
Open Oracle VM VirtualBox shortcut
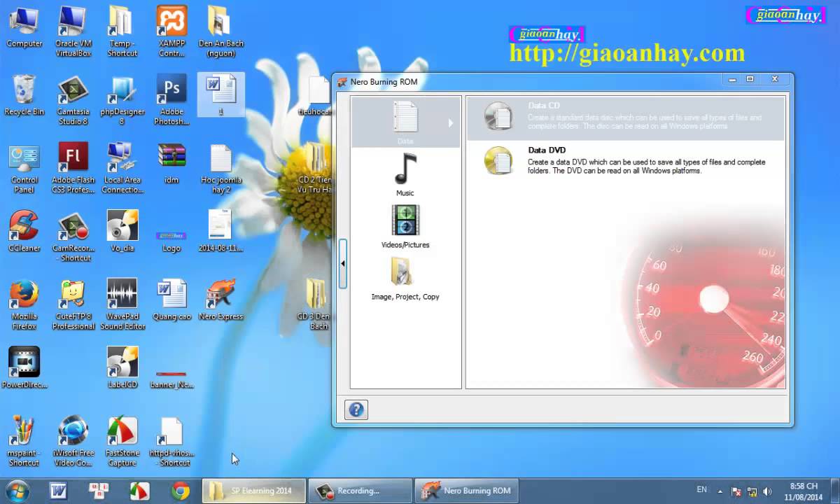click(73, 31)
